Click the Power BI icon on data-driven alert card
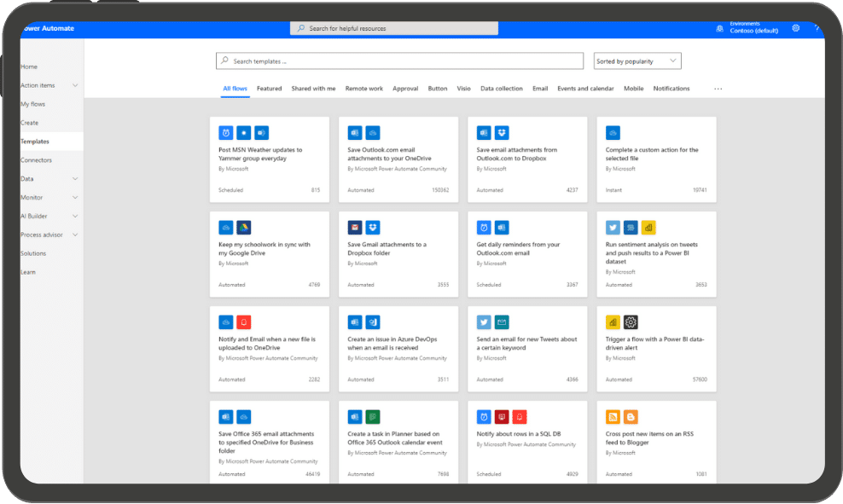This screenshot has width=843, height=504. pyautogui.click(x=613, y=322)
